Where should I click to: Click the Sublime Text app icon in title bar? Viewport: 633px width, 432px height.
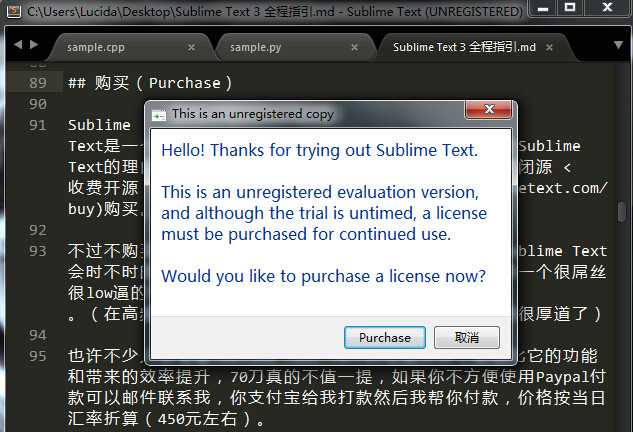[x=14, y=11]
